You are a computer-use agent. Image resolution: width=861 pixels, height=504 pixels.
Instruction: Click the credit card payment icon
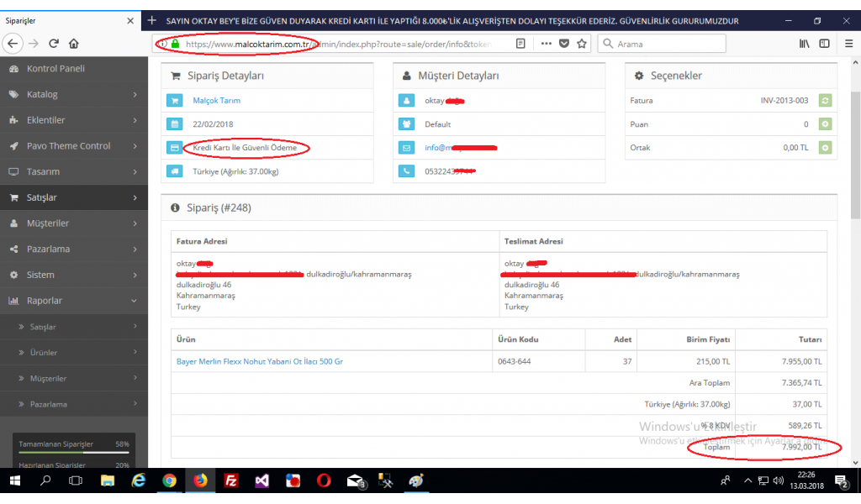click(175, 148)
